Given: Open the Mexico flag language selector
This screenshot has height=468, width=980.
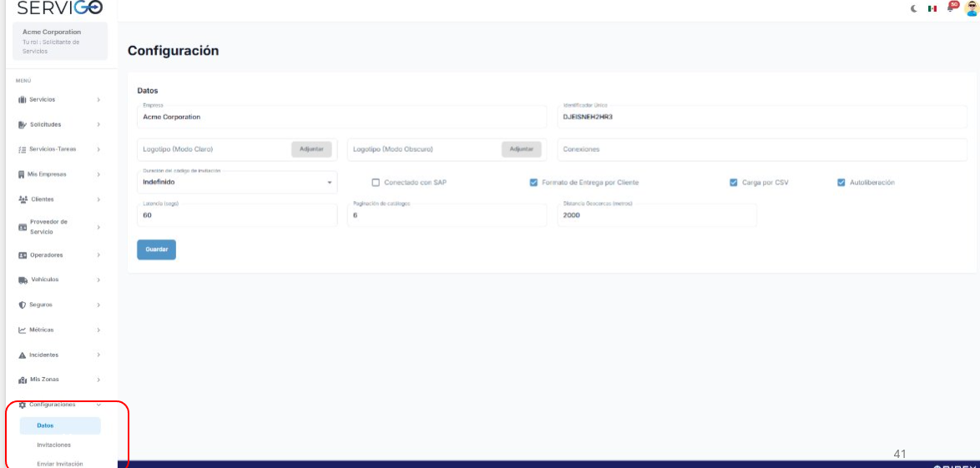Looking at the screenshot, I should (x=932, y=8).
